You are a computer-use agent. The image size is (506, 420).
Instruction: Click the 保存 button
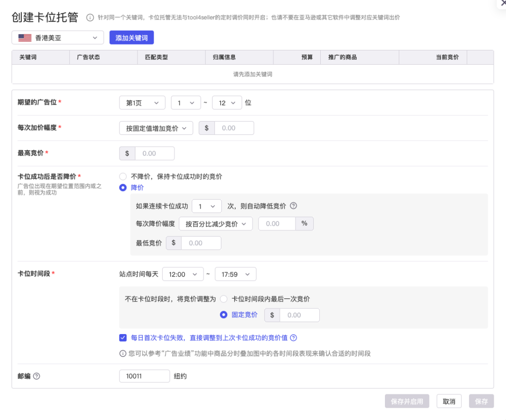(x=481, y=401)
